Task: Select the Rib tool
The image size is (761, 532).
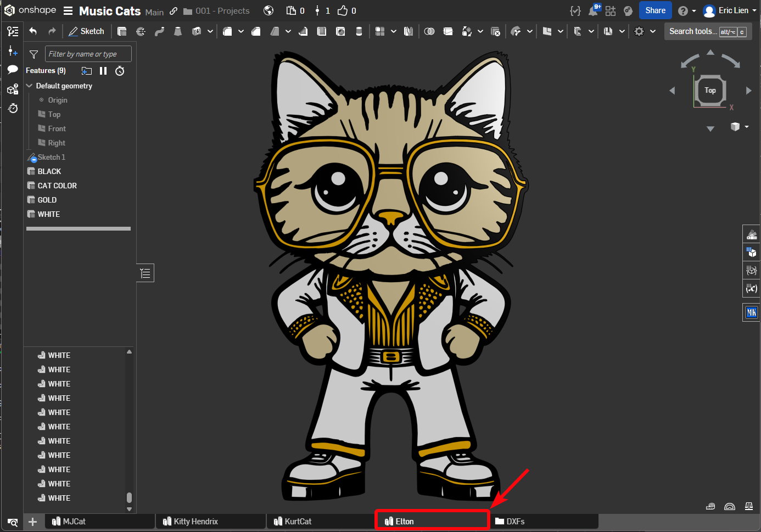Action: point(303,31)
